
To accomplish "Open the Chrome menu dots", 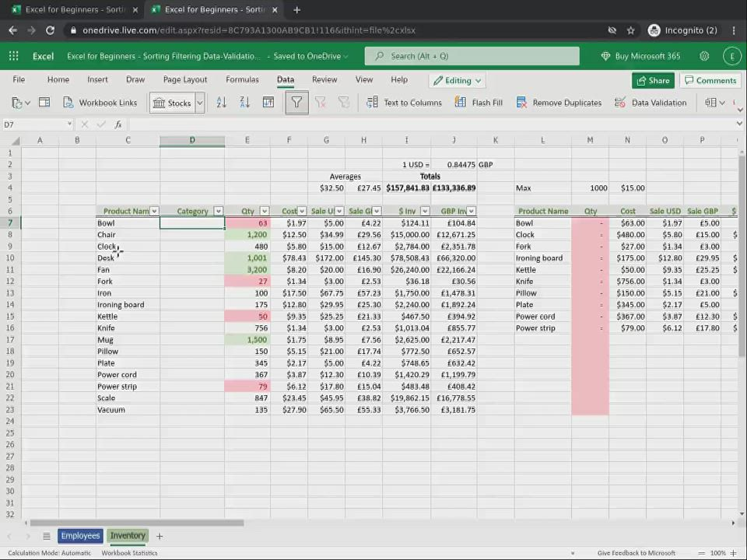I will (x=734, y=30).
